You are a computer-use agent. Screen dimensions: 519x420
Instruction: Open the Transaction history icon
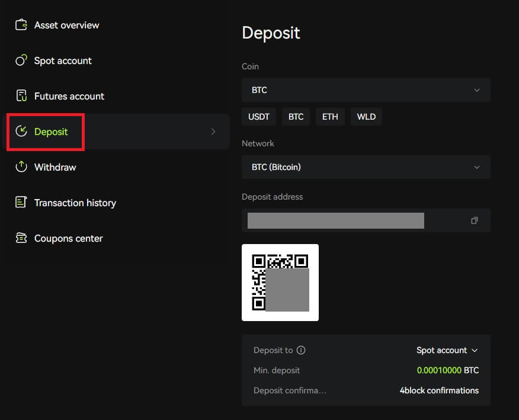21,203
